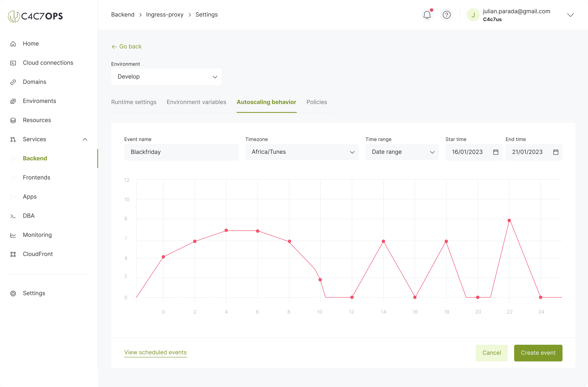Open the Domains section

[34, 82]
